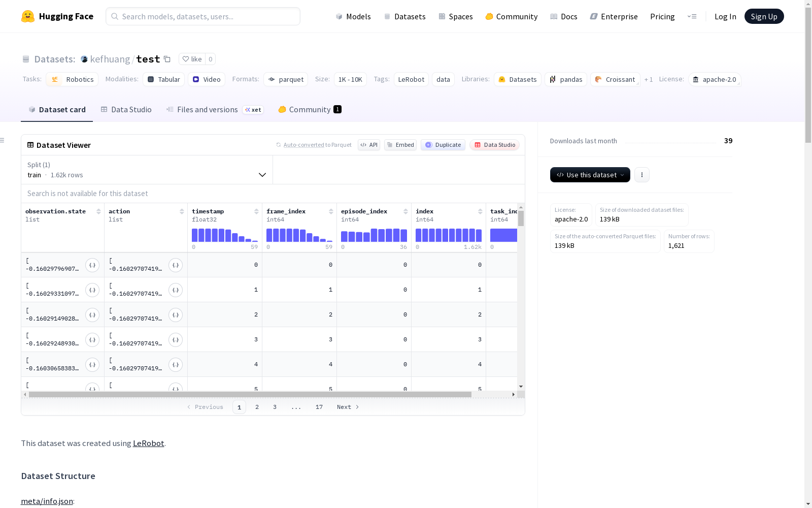Open the API button in Dataset Viewer
Image resolution: width=812 pixels, height=508 pixels.
[x=369, y=145]
